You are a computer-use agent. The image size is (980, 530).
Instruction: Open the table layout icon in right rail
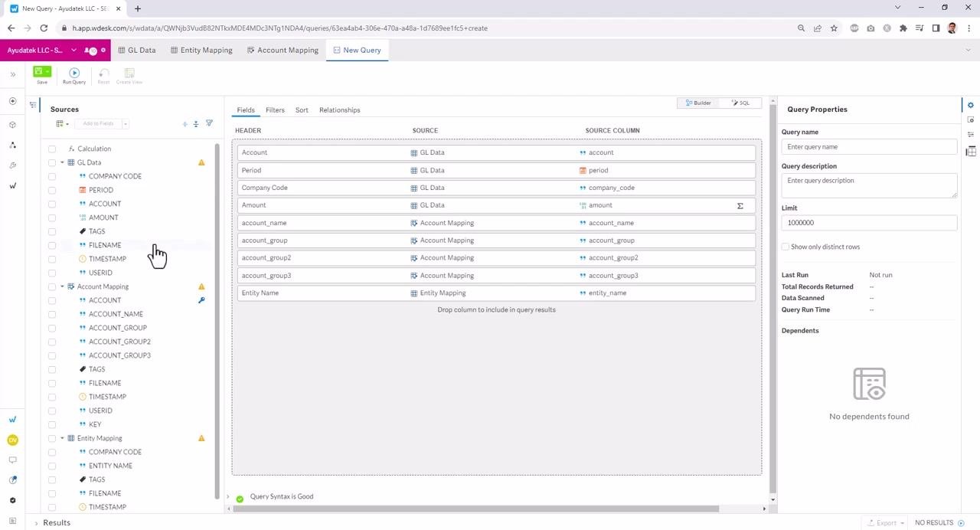tap(971, 151)
